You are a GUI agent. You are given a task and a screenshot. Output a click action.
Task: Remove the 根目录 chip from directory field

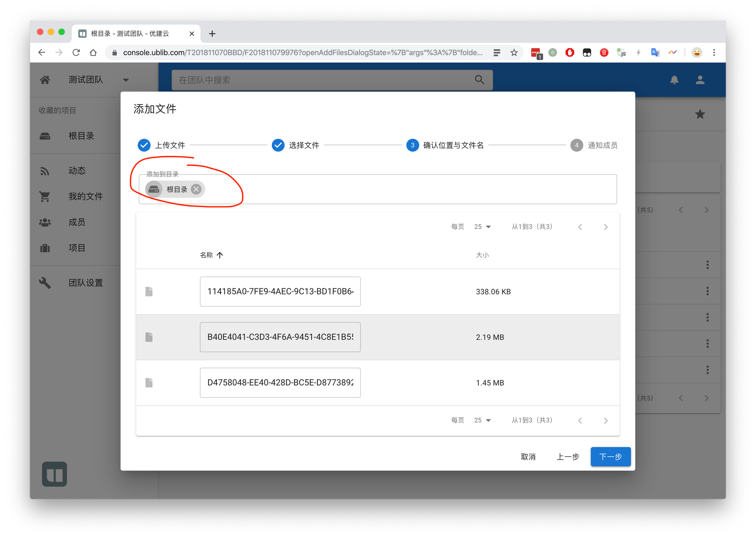(196, 189)
